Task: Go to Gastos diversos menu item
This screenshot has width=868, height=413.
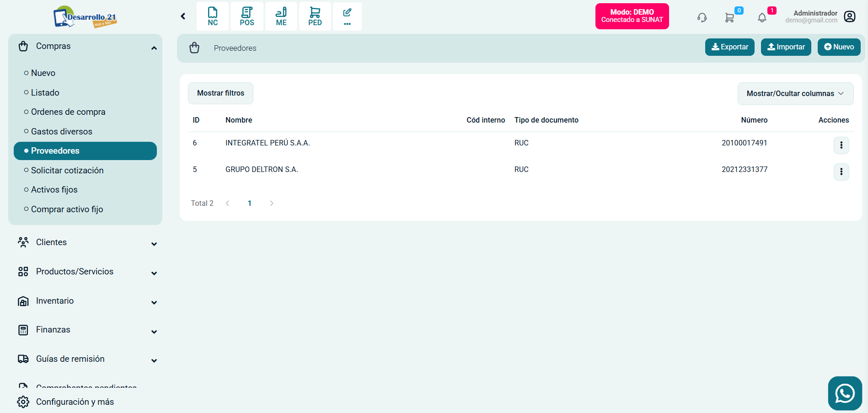Action: tap(62, 132)
